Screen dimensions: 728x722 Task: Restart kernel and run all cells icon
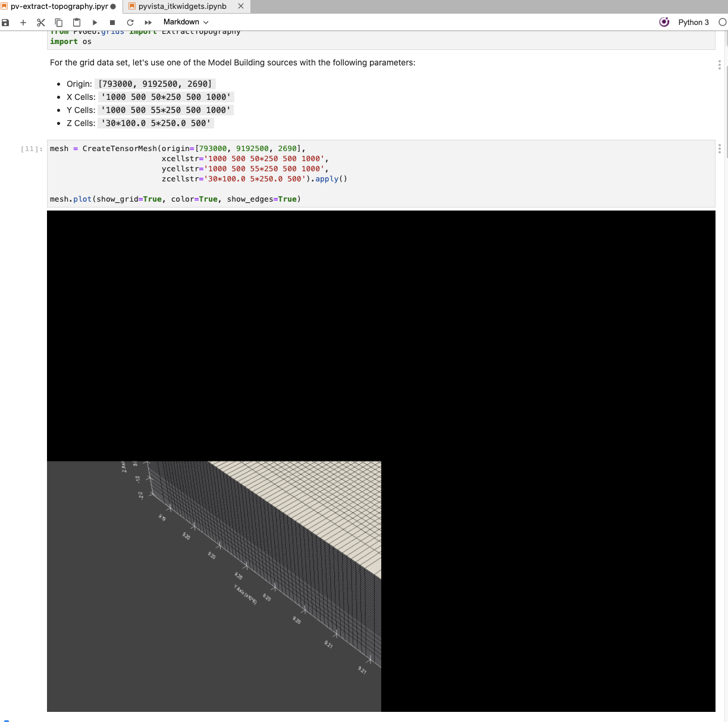(148, 23)
